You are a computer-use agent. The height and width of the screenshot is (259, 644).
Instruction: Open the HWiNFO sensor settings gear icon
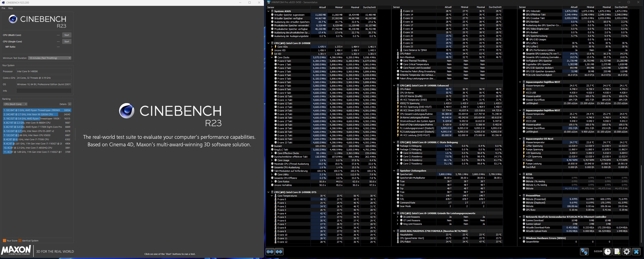(x=626, y=251)
